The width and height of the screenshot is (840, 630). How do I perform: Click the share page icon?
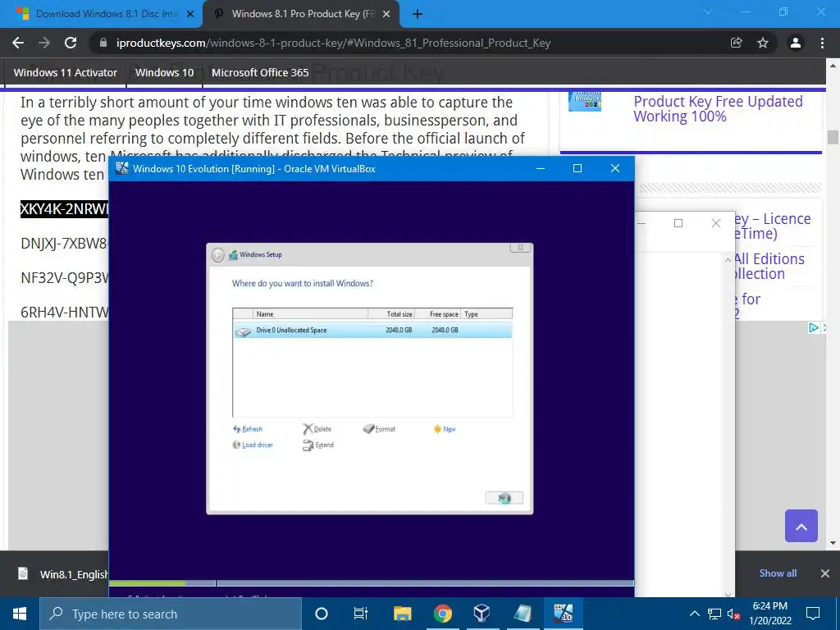click(737, 43)
